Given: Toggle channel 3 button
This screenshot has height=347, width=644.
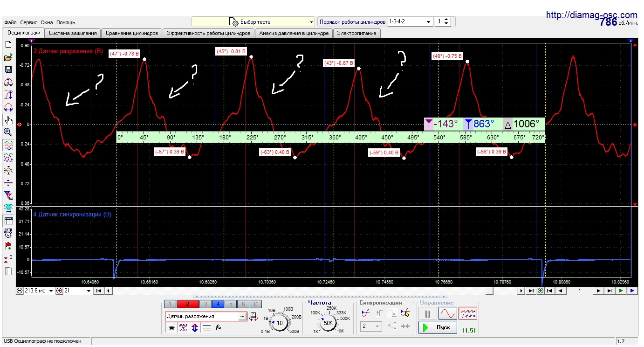Looking at the screenshot, I should pos(206,304).
